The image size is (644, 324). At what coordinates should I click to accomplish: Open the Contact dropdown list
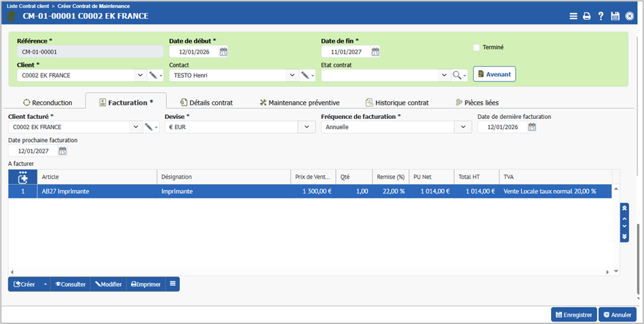[x=292, y=75]
